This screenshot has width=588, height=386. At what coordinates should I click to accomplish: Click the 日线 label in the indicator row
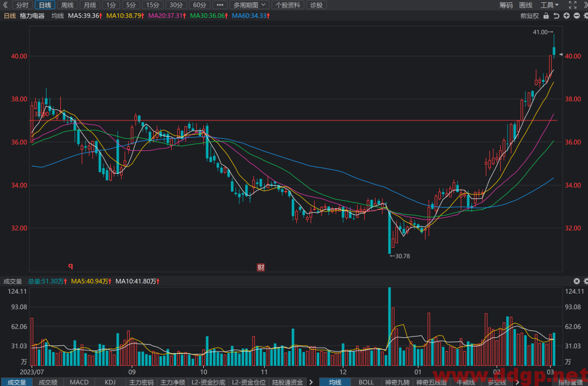(10, 15)
